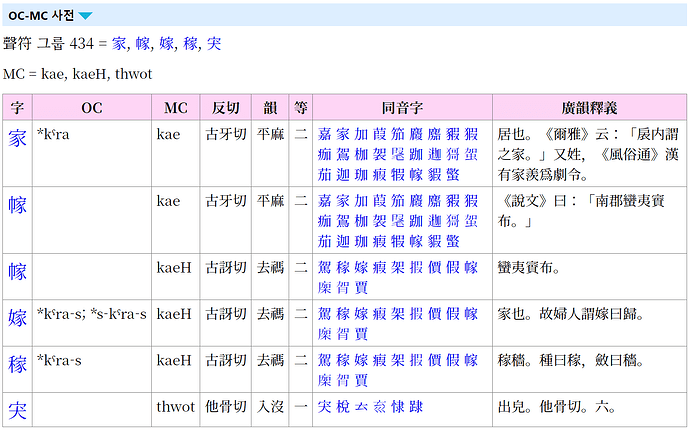The image size is (690, 430).
Task: Open 家 link in 聲符 그룹 434 line
Action: click(119, 44)
